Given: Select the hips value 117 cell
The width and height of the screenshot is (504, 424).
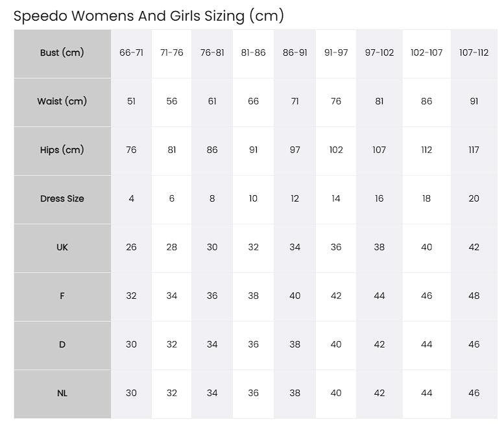Looking at the screenshot, I should [474, 151].
